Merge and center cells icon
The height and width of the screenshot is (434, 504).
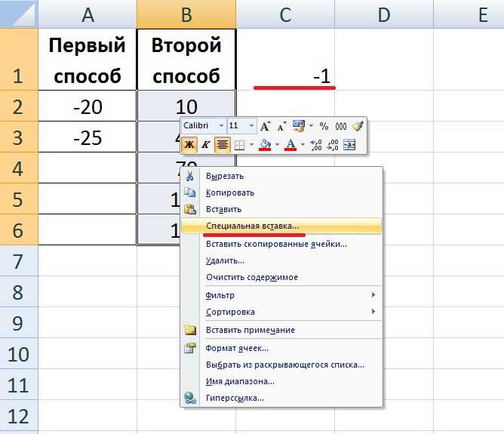(349, 145)
